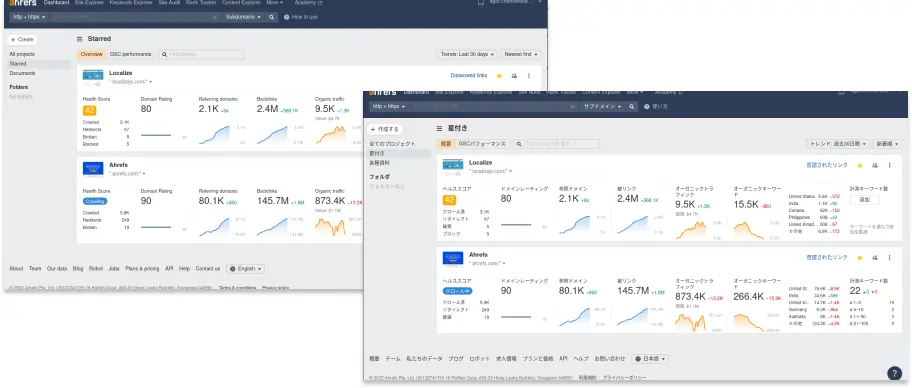912x388 pixels.
Task: Click the search magnifier button in Japanese window header
Action: (632, 106)
